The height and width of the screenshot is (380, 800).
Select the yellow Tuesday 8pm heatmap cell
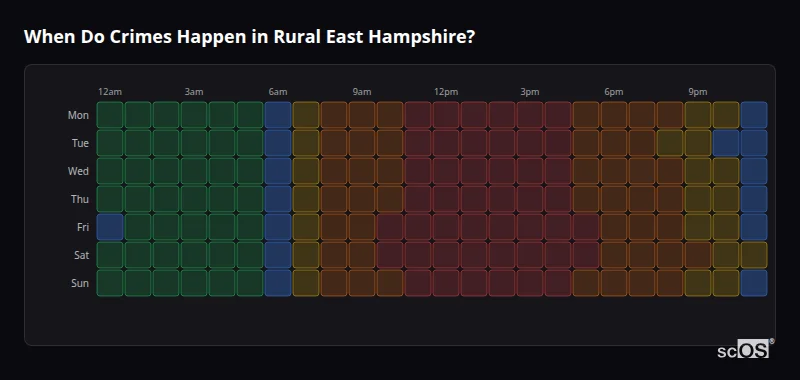pos(669,143)
